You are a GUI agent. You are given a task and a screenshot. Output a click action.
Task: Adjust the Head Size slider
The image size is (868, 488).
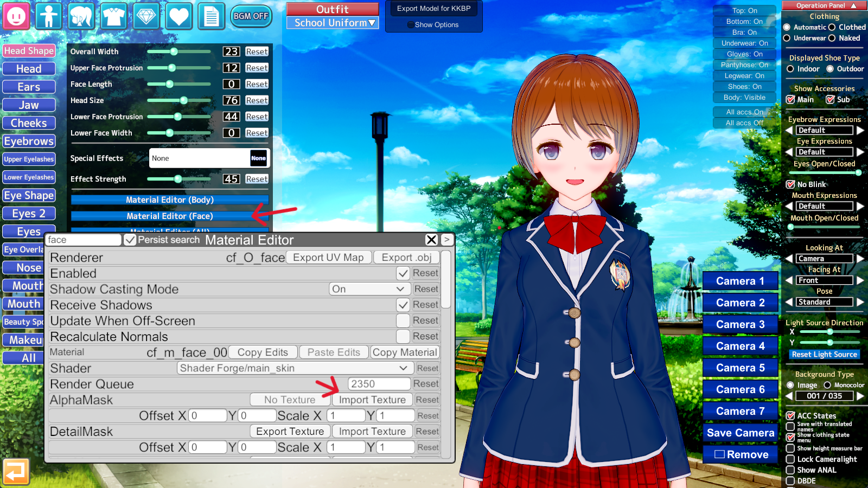[184, 100]
